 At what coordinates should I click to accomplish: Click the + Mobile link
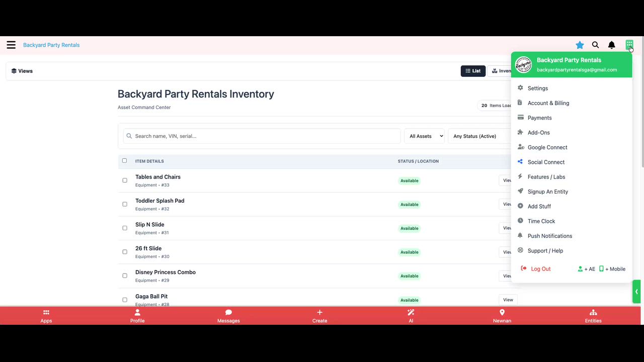612,269
